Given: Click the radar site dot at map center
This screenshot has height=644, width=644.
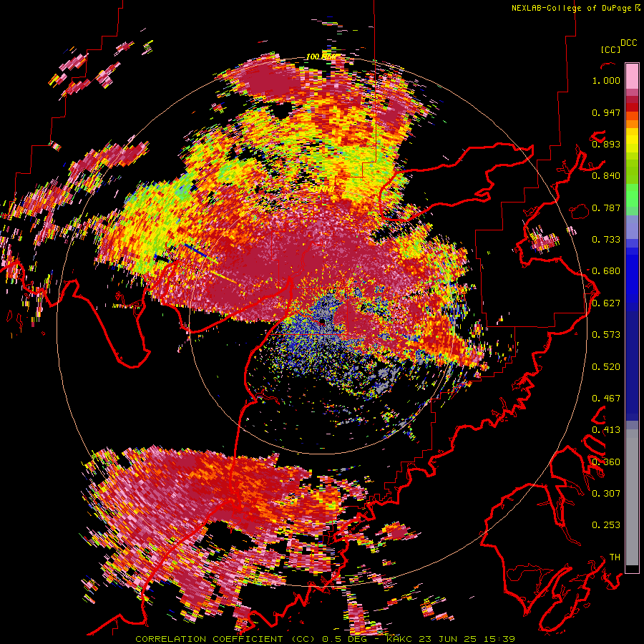Looking at the screenshot, I should [322, 321].
